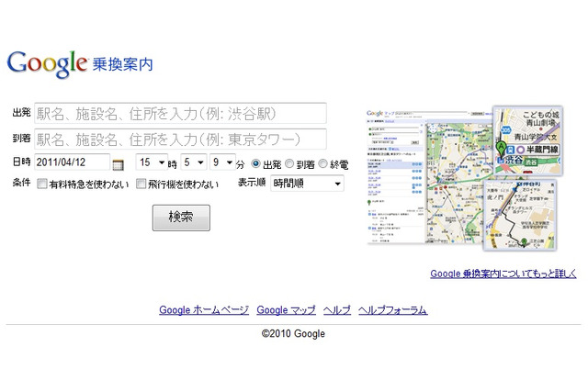Select the 到着 radio button
This screenshot has width=588, height=391.
[290, 163]
